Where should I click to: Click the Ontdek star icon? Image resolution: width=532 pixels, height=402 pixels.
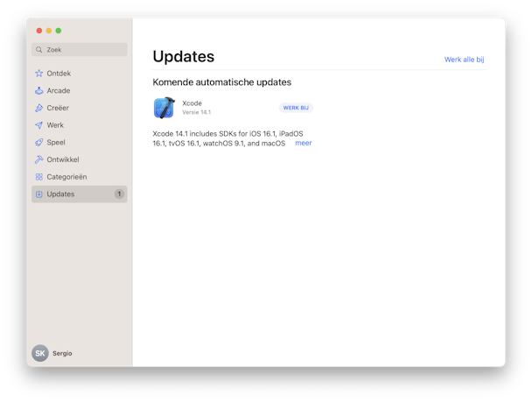point(39,74)
